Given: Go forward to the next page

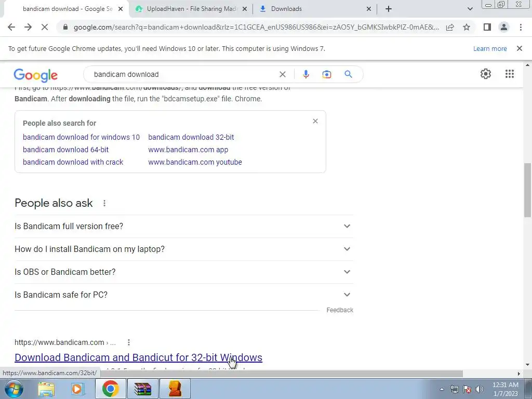Looking at the screenshot, I should click(28, 27).
